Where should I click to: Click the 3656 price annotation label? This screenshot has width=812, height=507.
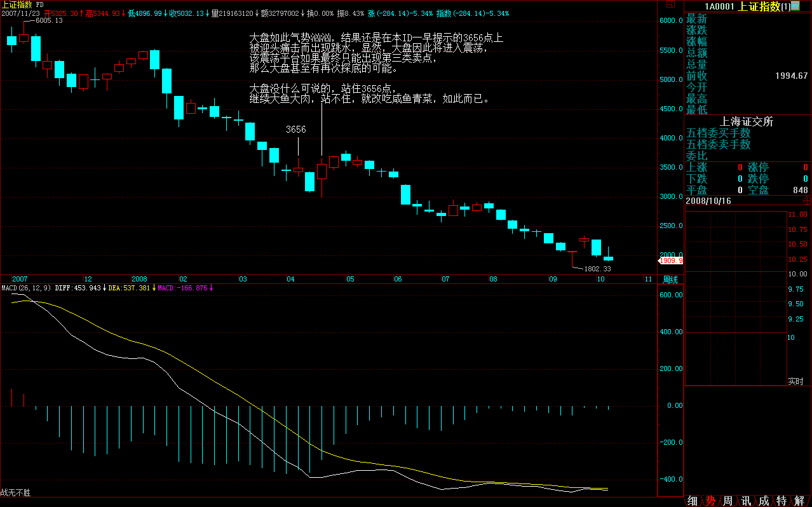pyautogui.click(x=295, y=129)
